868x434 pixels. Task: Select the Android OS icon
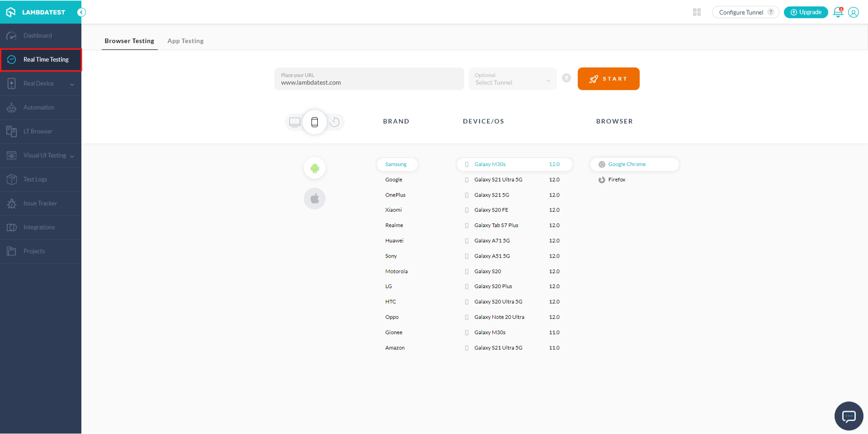(315, 168)
